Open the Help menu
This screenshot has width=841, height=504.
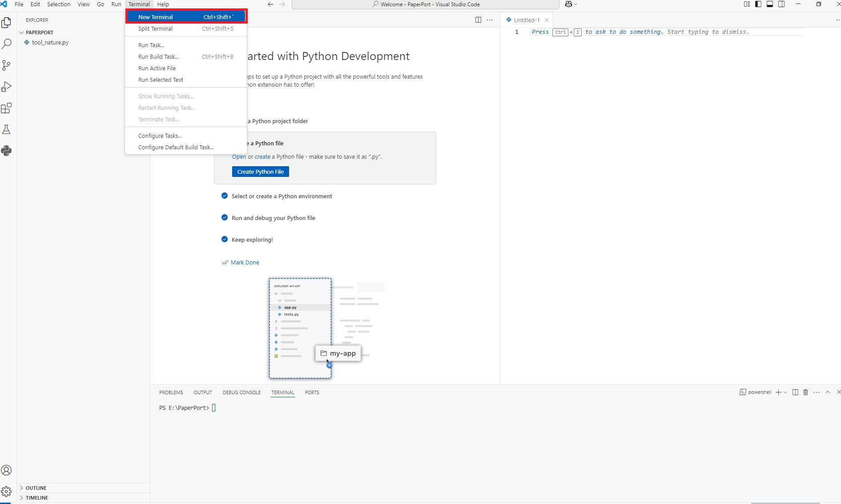tap(163, 4)
